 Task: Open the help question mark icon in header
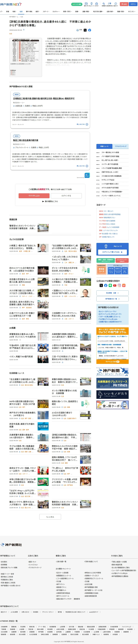click(x=116, y=4)
